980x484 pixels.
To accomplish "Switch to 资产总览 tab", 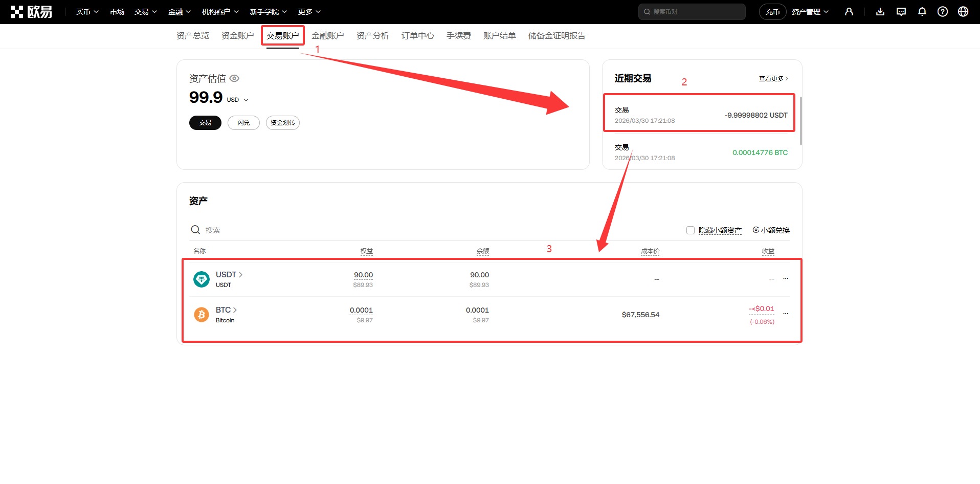I will (x=193, y=36).
